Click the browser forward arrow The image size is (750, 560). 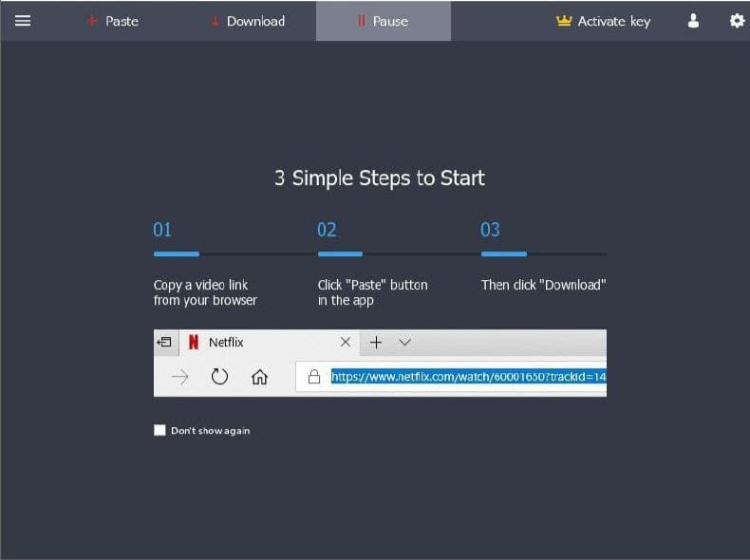point(180,378)
